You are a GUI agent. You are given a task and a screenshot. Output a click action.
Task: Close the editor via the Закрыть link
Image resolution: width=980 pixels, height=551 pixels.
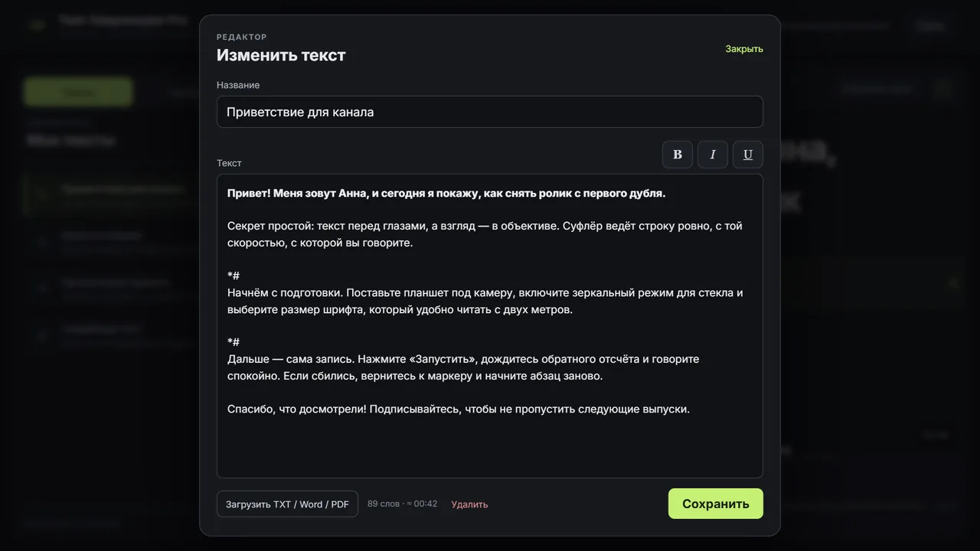pos(744,49)
